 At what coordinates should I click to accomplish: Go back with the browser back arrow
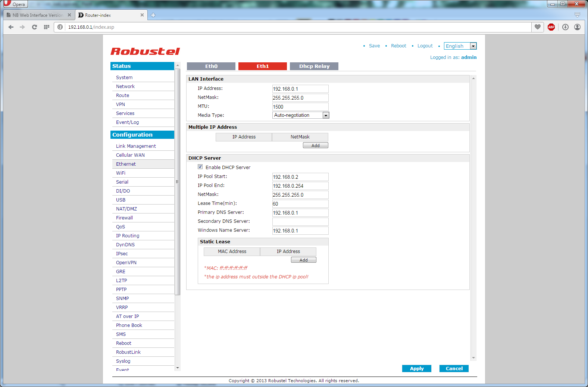(x=11, y=27)
